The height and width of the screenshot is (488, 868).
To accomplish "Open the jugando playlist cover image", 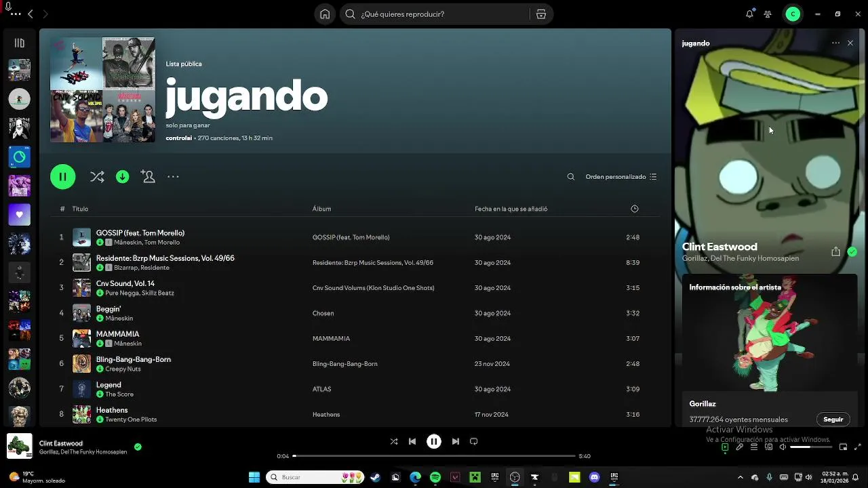I will (x=102, y=90).
